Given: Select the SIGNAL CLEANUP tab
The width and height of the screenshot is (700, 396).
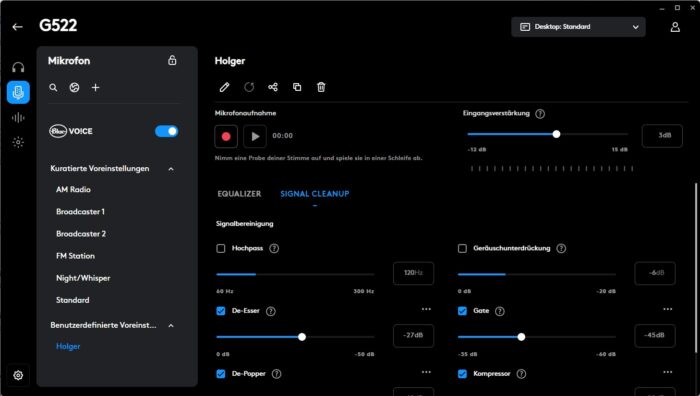Looking at the screenshot, I should [x=315, y=194].
